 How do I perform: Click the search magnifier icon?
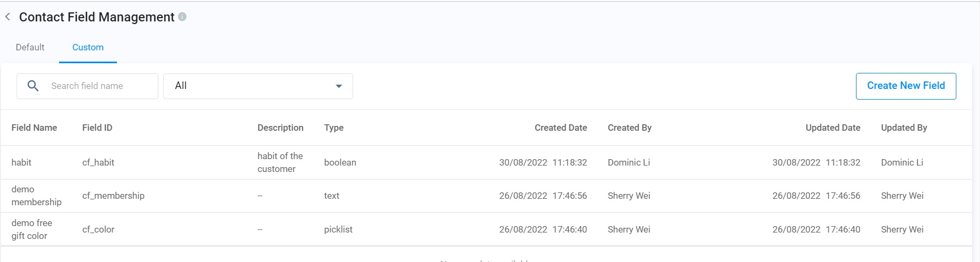(33, 86)
